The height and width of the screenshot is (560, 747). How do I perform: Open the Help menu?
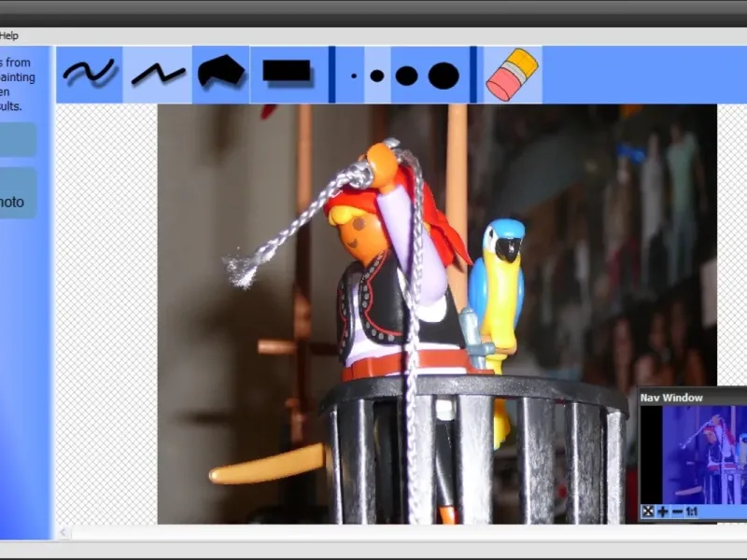pyautogui.click(x=9, y=35)
